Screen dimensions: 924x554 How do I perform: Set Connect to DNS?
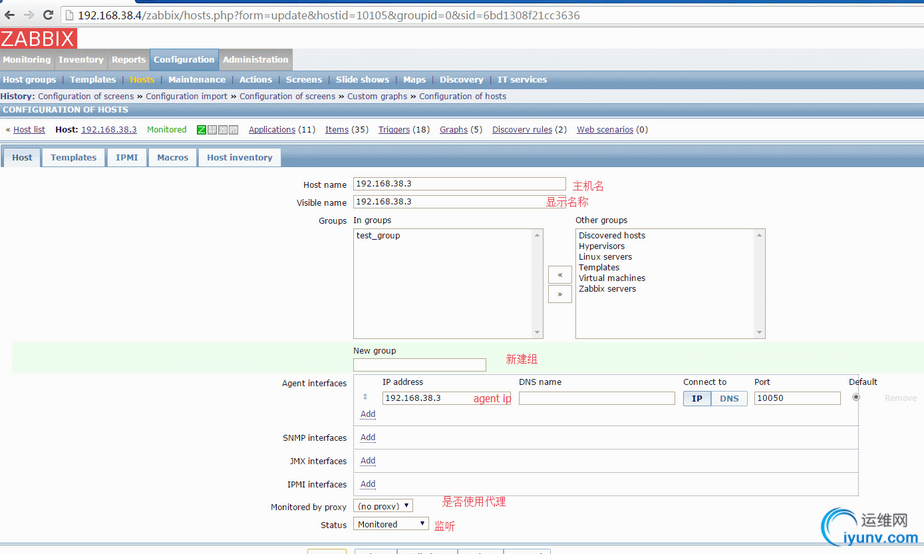tap(729, 398)
